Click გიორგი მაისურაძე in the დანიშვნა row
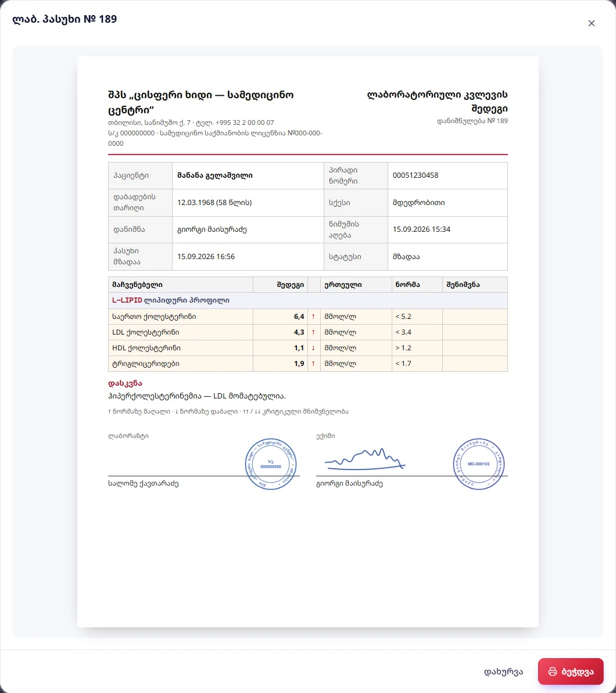The height and width of the screenshot is (693, 616). 212,229
